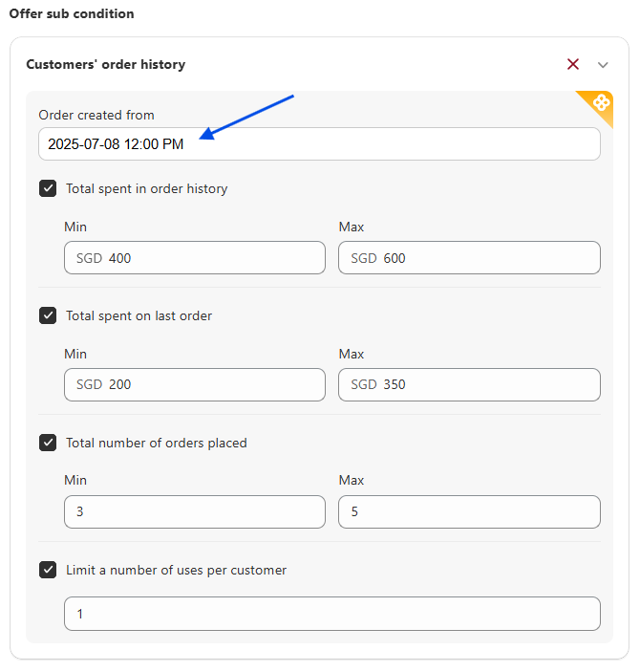Disable Limit a number of uses per customer
The image size is (640, 672).
click(48, 570)
